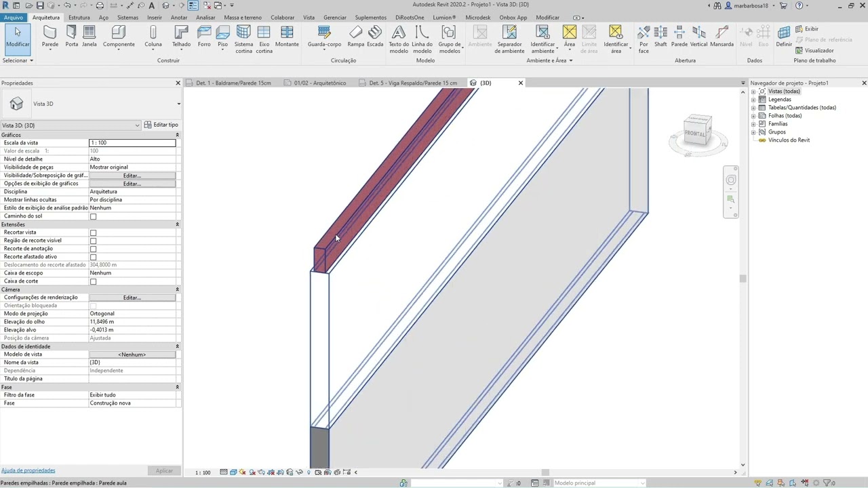Select the Guarda-corpo railing tool
The height and width of the screenshot is (488, 868).
click(324, 37)
